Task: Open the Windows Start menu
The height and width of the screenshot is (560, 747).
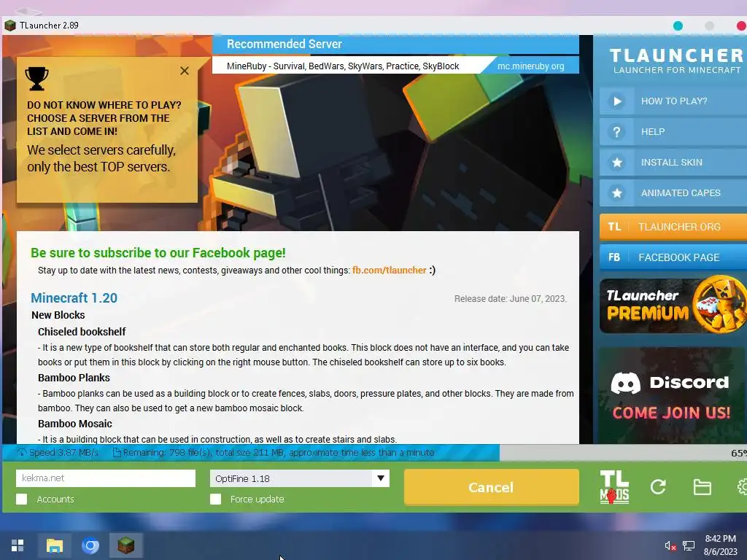Action: [x=18, y=545]
